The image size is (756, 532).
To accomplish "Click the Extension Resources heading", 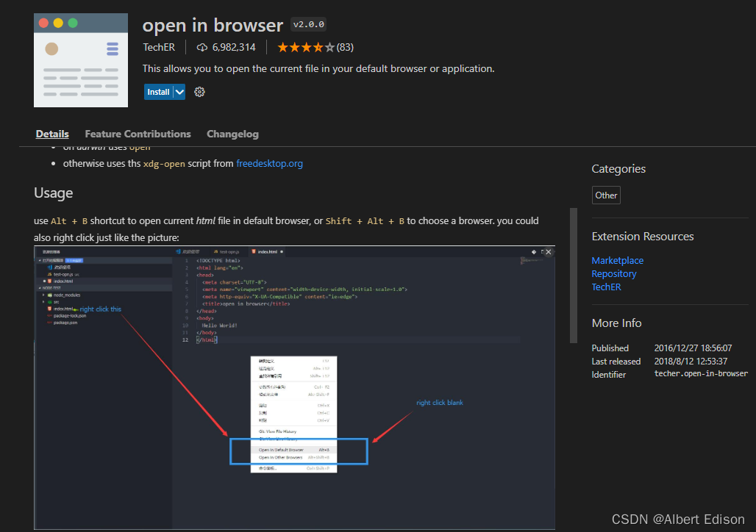I will point(643,236).
